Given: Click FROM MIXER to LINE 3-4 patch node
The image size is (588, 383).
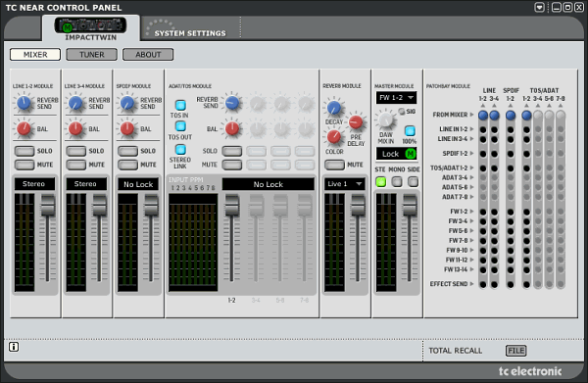Looking at the screenshot, I should 494,115.
